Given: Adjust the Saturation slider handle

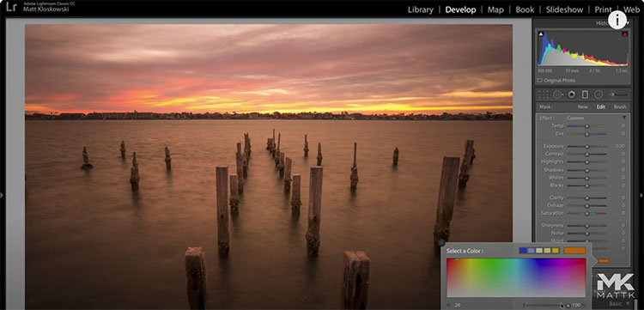Looking at the screenshot, I should [587, 214].
